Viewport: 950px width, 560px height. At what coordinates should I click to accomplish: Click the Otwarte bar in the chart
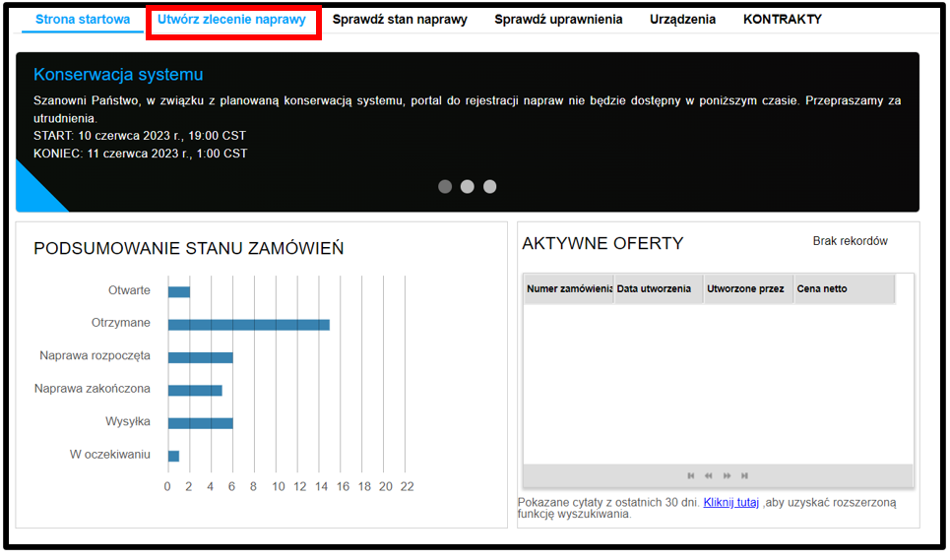179,292
